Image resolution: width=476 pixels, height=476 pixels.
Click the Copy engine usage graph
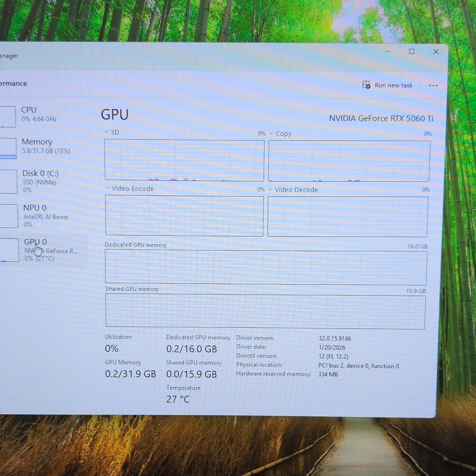pyautogui.click(x=349, y=161)
